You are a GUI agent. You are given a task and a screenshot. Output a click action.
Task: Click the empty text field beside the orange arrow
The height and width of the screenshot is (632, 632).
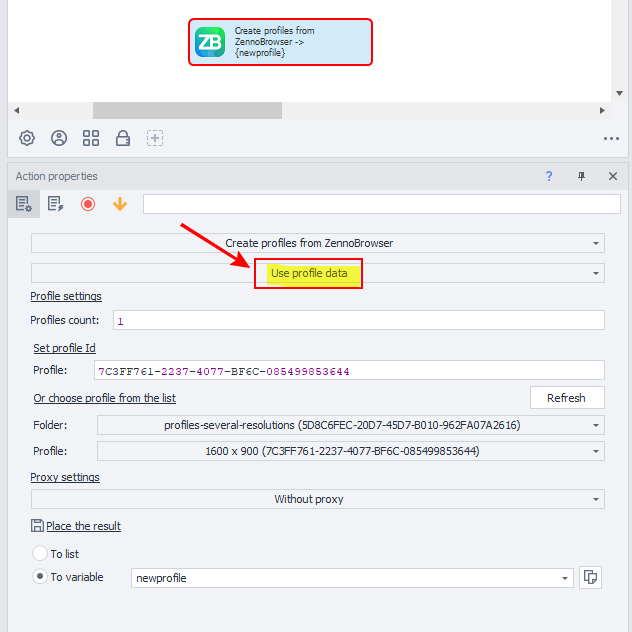pyautogui.click(x=381, y=204)
